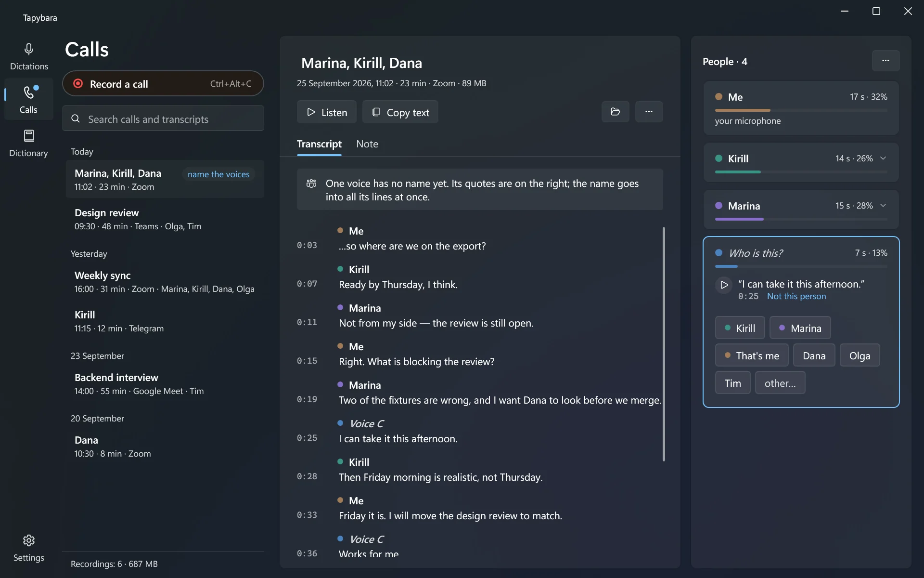The width and height of the screenshot is (924, 578).
Task: Click the 'Who is this?' talk-time bar
Action: [x=801, y=266]
